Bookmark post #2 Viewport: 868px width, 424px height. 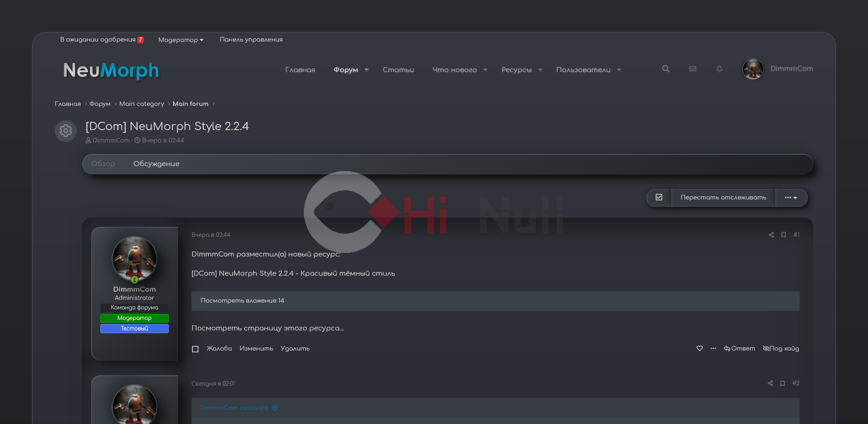click(783, 383)
